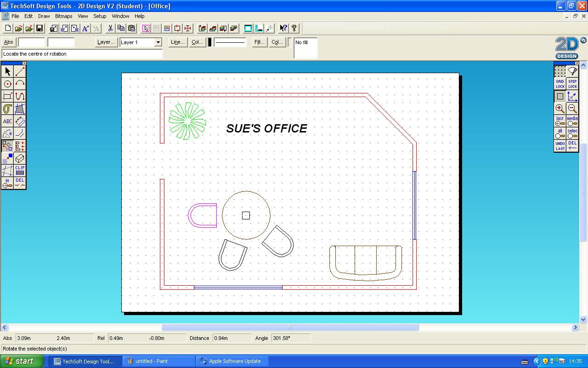Screen dimensions: 588x368
Task: Click the Fill... button
Action: click(x=259, y=42)
